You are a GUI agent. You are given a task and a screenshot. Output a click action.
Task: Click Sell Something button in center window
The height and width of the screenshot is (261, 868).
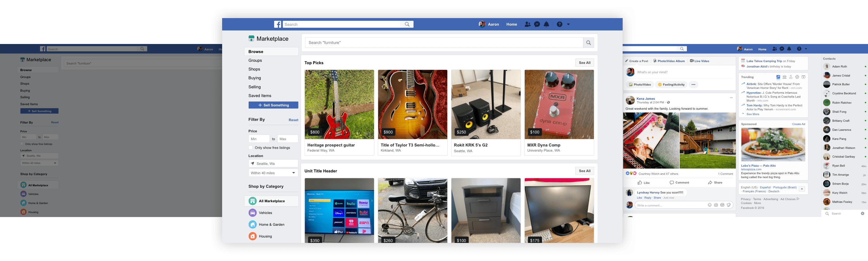tap(273, 105)
